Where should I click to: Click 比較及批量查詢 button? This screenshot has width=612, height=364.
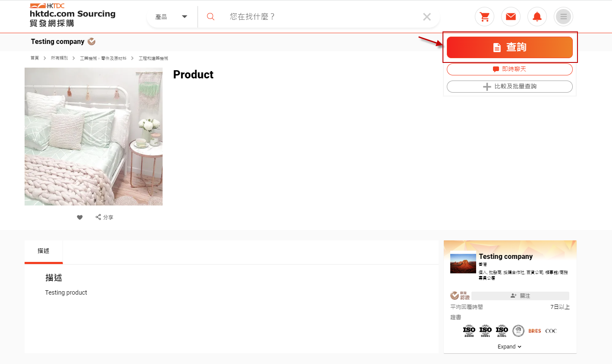pyautogui.click(x=510, y=87)
